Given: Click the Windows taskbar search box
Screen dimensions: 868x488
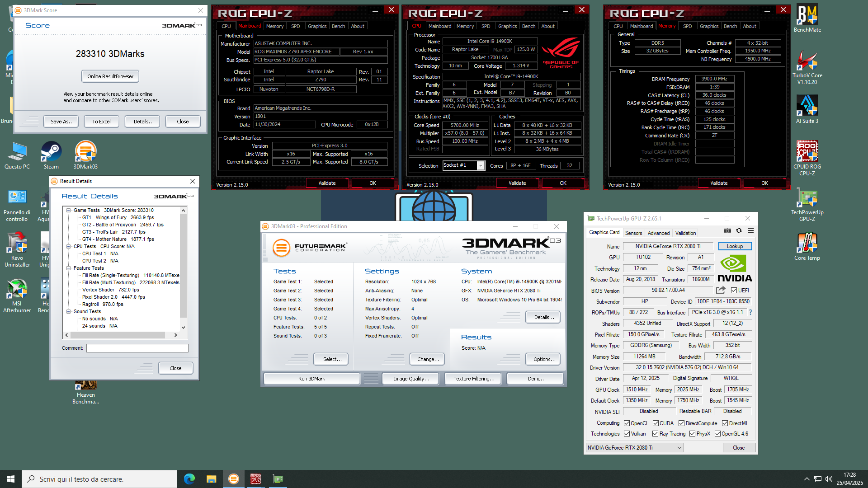Looking at the screenshot, I should click(x=99, y=479).
